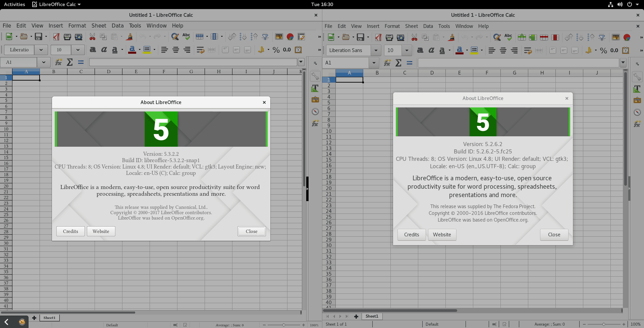Open Find & Replace in left Calc window

point(175,37)
